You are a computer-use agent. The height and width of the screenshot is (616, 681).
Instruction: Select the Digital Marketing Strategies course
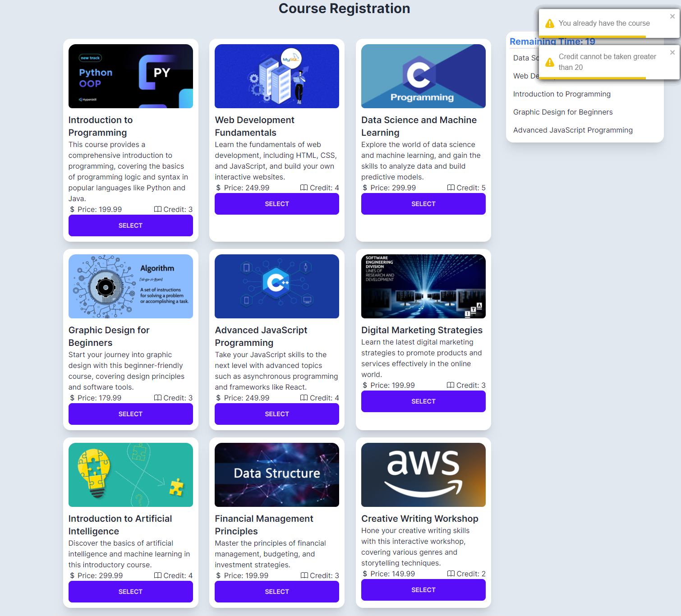click(423, 401)
